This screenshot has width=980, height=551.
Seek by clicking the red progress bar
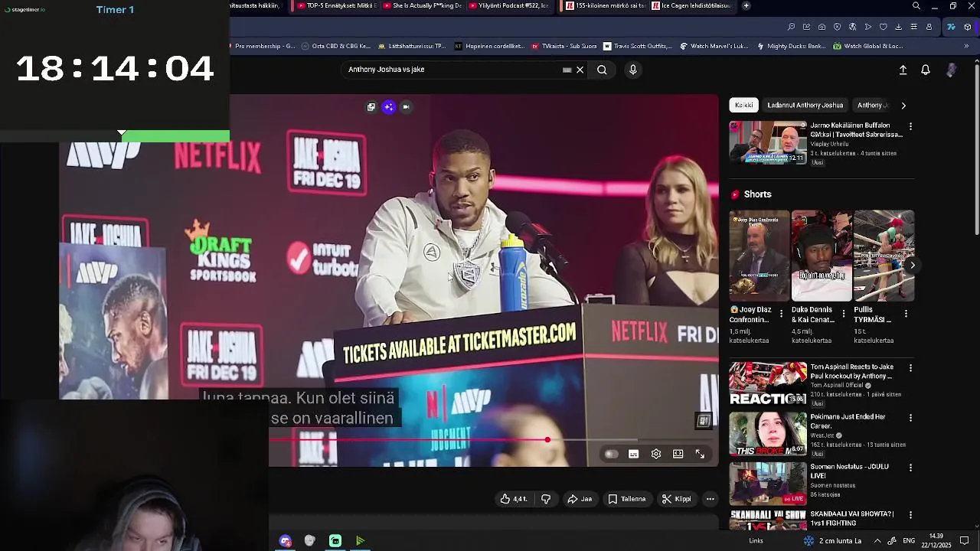click(408, 440)
